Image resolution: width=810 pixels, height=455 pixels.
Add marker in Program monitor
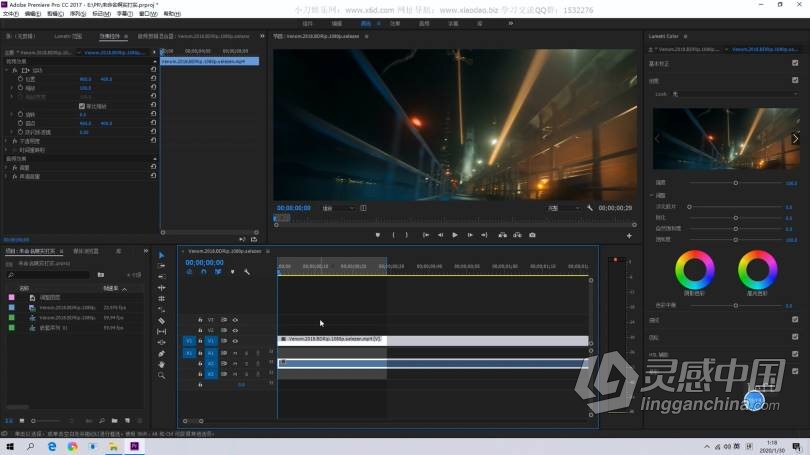click(x=378, y=235)
